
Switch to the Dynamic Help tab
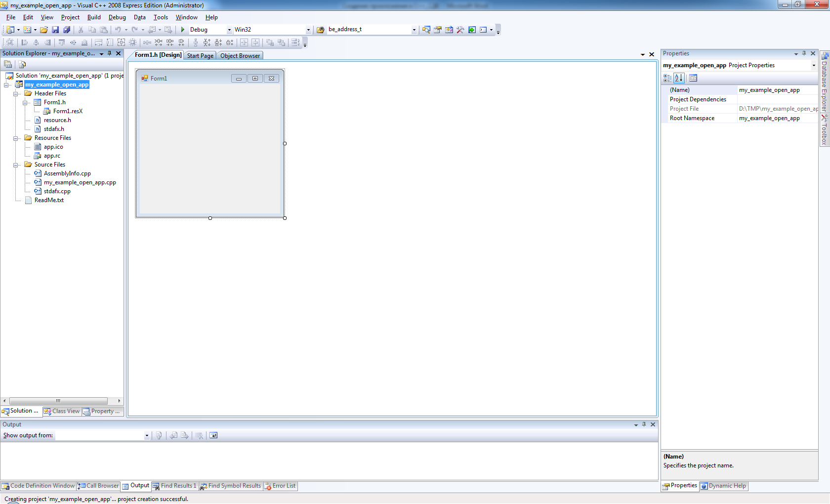pyautogui.click(x=724, y=486)
